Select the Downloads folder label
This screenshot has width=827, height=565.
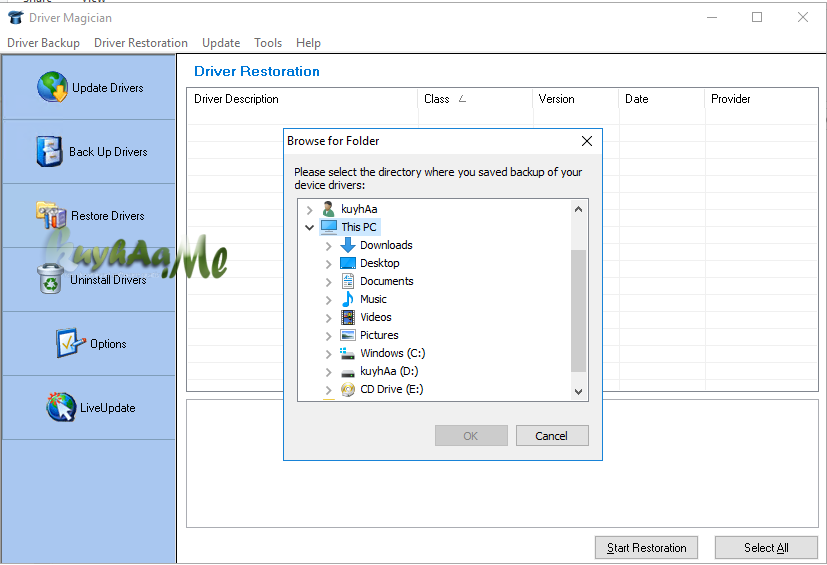pos(386,245)
